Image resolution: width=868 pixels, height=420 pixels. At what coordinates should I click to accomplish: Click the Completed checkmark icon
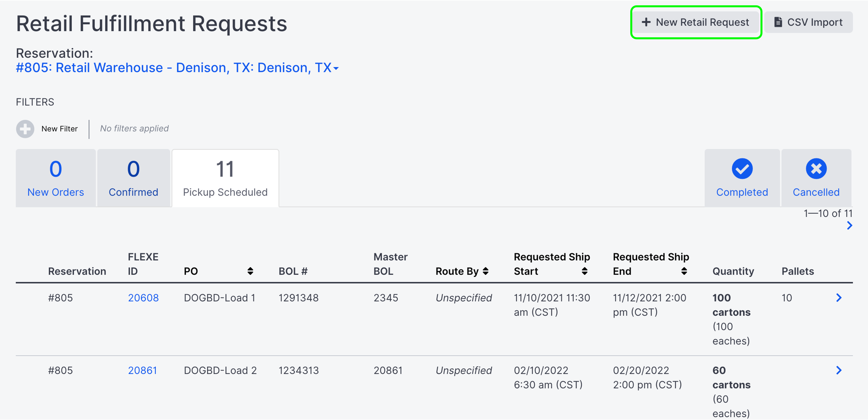click(x=742, y=169)
